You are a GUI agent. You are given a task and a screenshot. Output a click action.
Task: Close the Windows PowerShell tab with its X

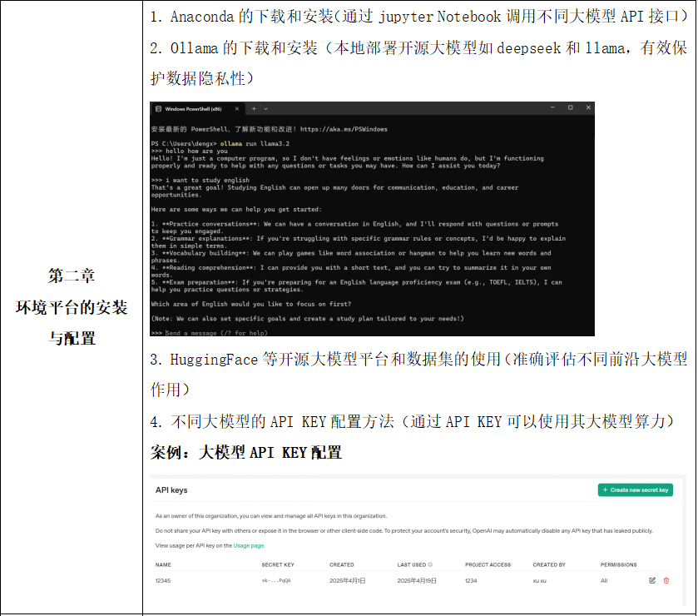coord(237,109)
